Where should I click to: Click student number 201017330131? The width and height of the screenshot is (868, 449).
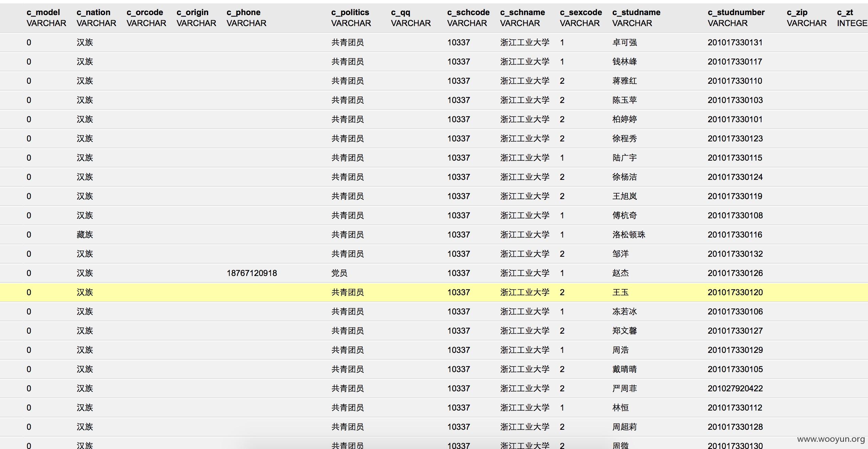coord(735,43)
